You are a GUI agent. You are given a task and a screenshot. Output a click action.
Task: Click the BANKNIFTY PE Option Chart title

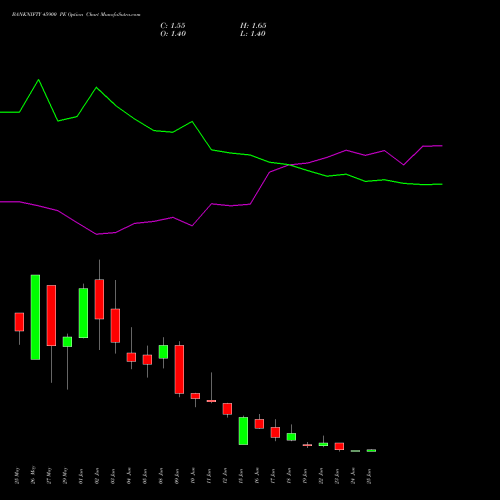coord(76,15)
